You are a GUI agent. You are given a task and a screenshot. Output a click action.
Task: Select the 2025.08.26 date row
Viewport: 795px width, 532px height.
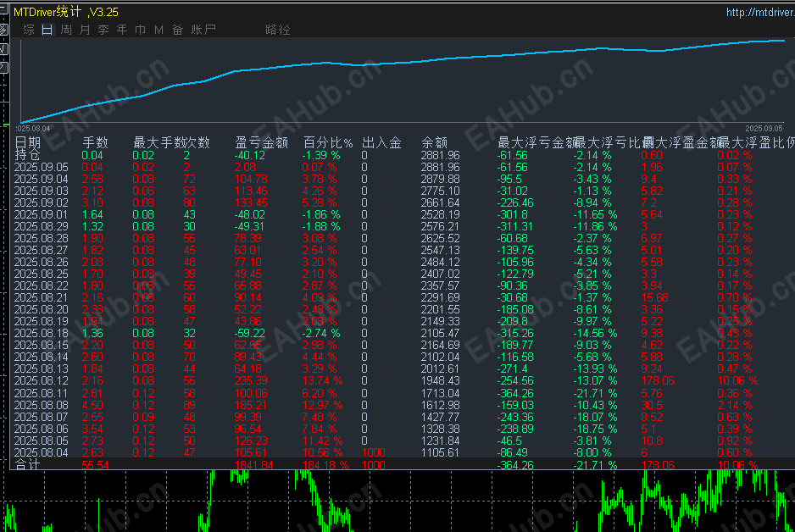pos(41,262)
